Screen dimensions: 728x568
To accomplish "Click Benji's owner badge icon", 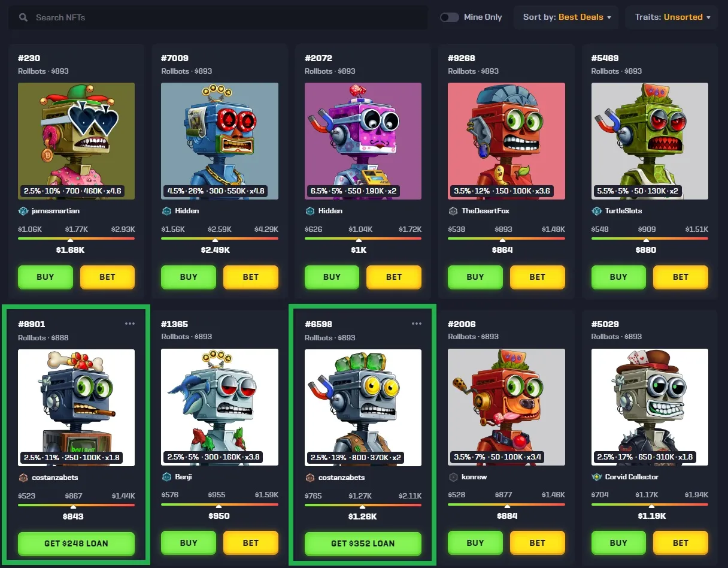I will [x=166, y=477].
